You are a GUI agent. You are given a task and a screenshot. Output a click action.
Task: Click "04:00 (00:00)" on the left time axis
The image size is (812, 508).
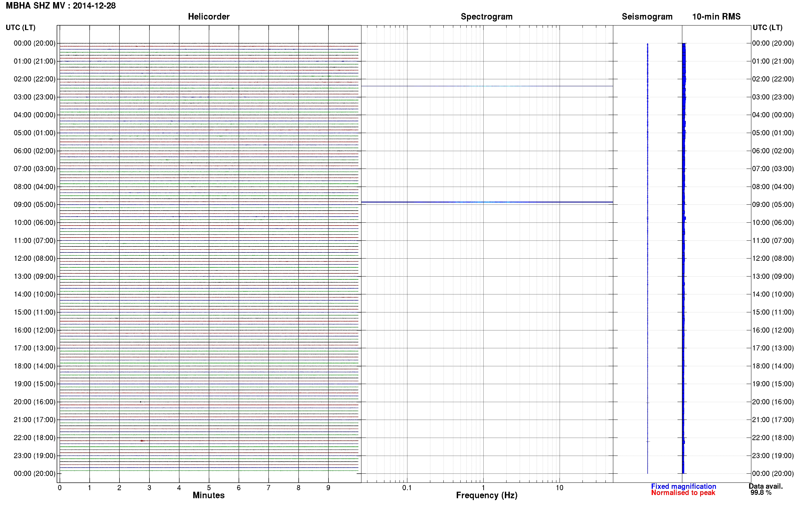click(x=35, y=115)
